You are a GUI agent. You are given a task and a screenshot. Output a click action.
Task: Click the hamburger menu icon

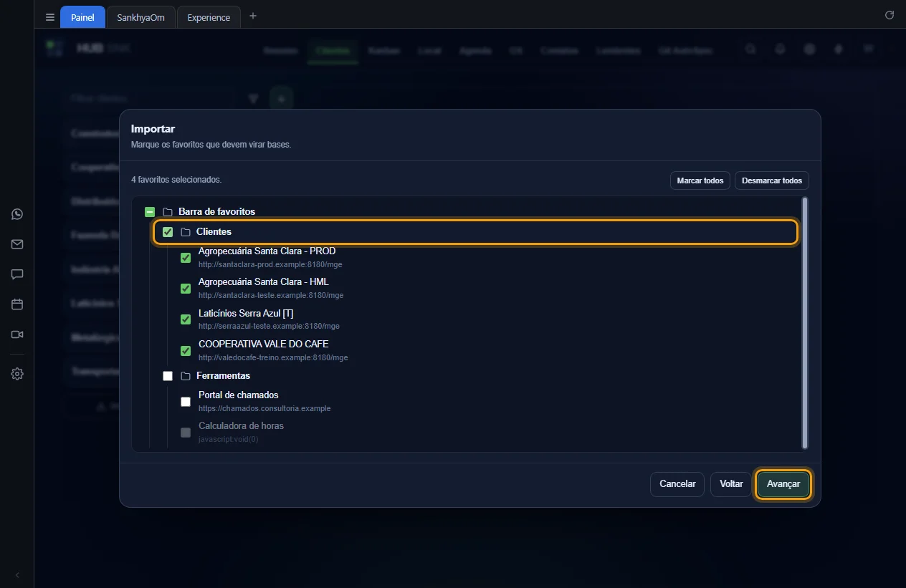(50, 17)
